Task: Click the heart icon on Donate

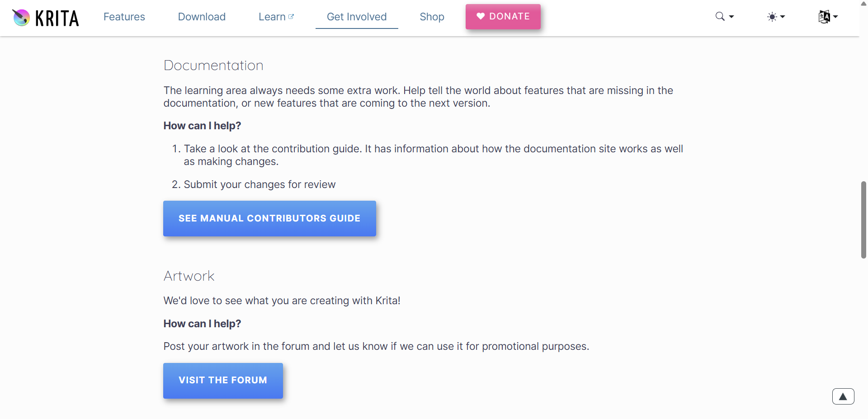Action: [481, 16]
